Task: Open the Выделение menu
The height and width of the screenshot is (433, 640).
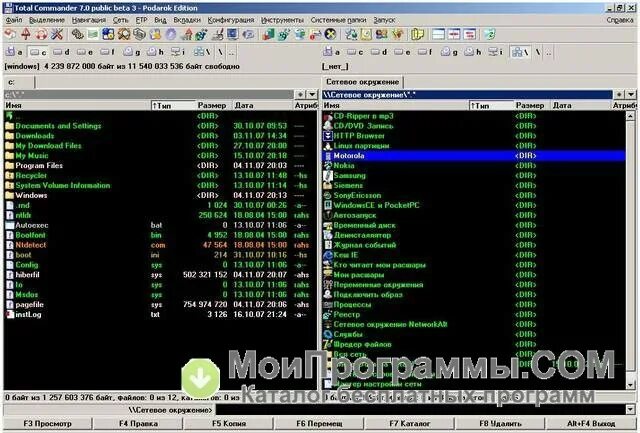Action: [x=47, y=20]
